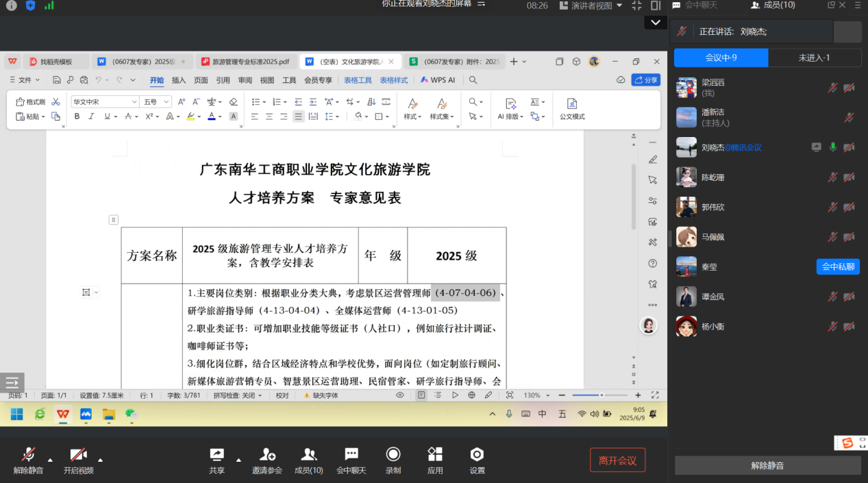Open the 华文中宋 font name dropdown

[134, 102]
